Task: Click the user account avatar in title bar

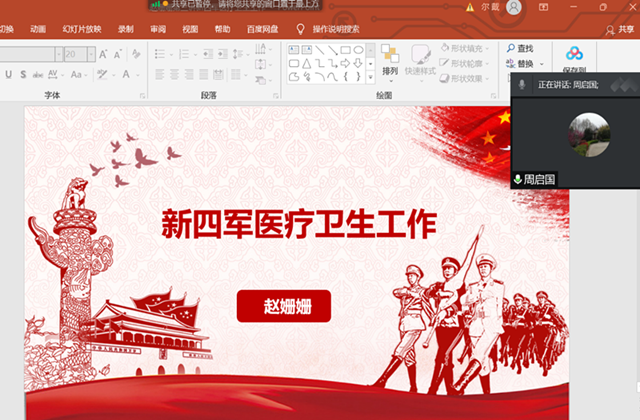Action: pyautogui.click(x=514, y=7)
